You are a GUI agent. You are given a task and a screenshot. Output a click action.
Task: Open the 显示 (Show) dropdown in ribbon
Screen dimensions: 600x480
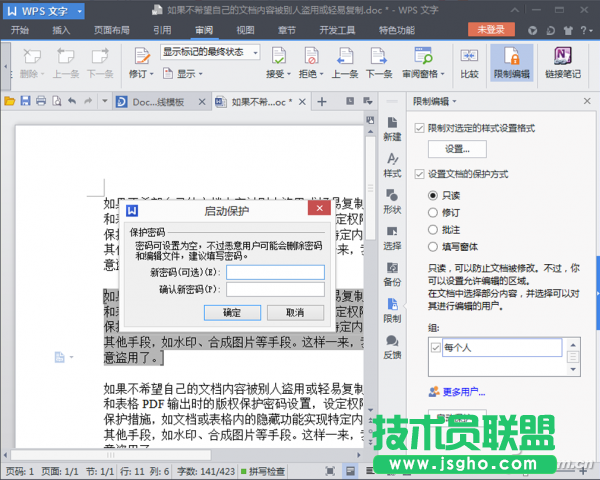[185, 74]
